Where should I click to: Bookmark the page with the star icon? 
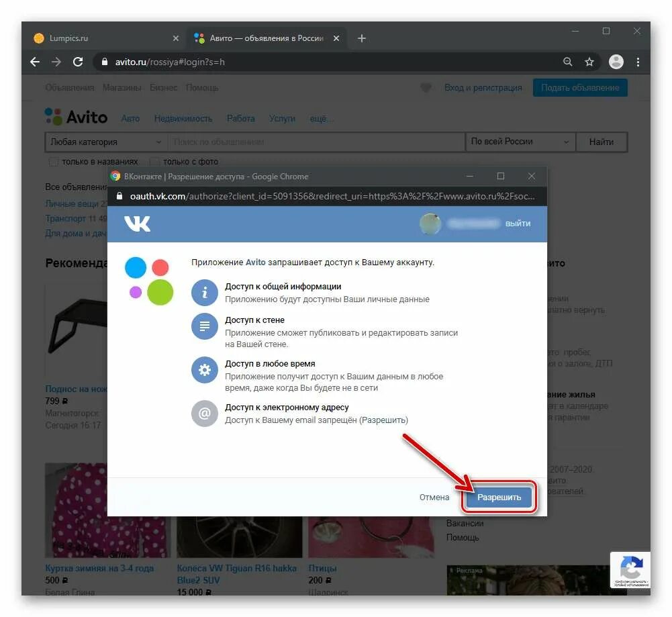pyautogui.click(x=589, y=62)
